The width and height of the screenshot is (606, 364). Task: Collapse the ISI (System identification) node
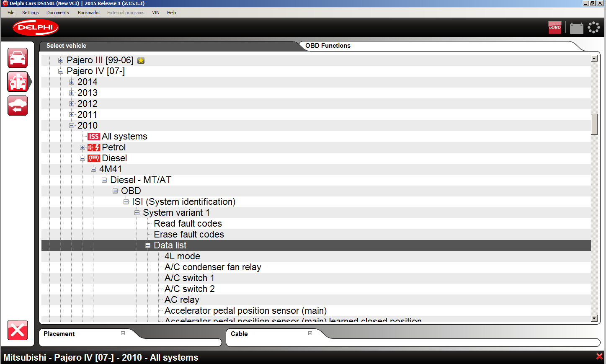(126, 202)
